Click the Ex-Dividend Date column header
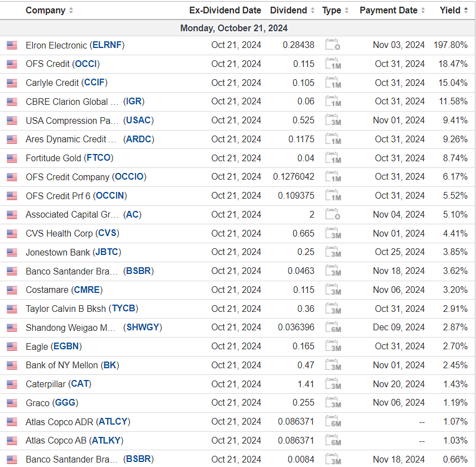 point(225,11)
